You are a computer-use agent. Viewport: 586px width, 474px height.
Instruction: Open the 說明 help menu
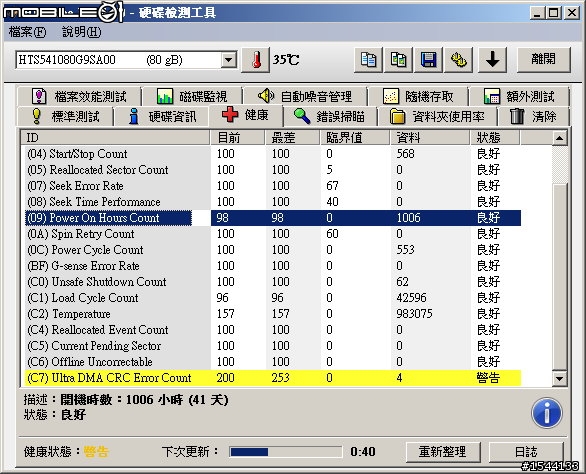point(81,32)
